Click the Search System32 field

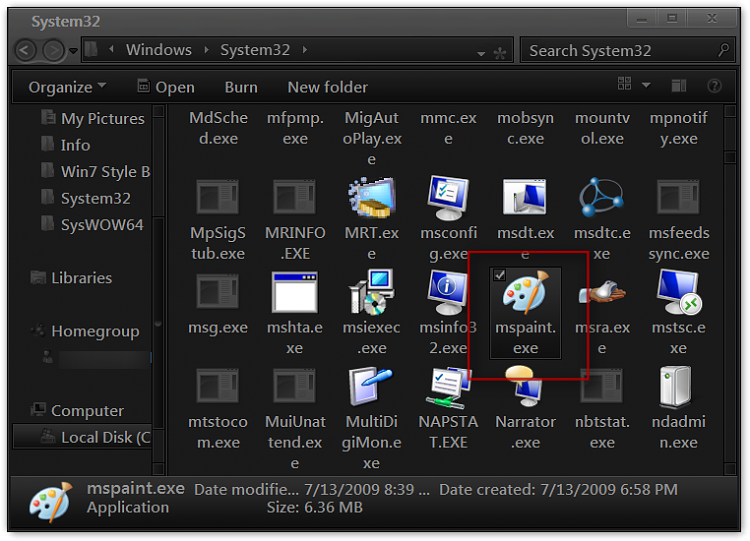pyautogui.click(x=627, y=50)
